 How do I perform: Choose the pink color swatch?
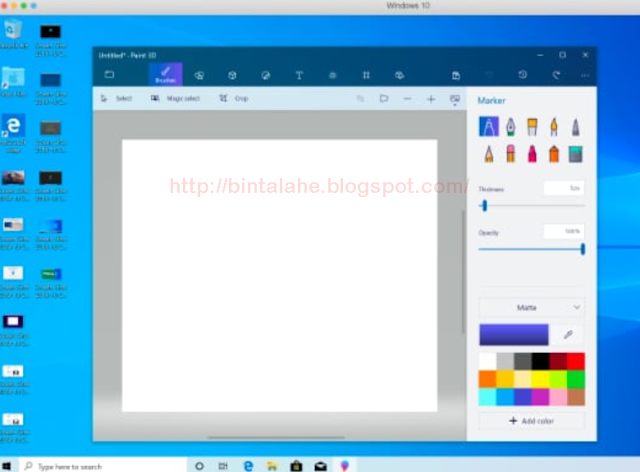tap(558, 397)
